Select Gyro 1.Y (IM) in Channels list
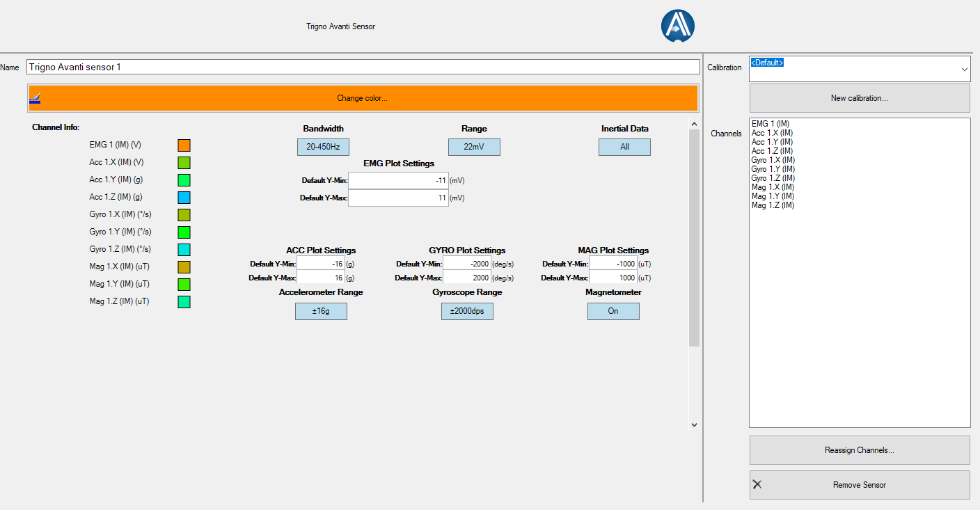980x510 pixels. click(x=773, y=169)
